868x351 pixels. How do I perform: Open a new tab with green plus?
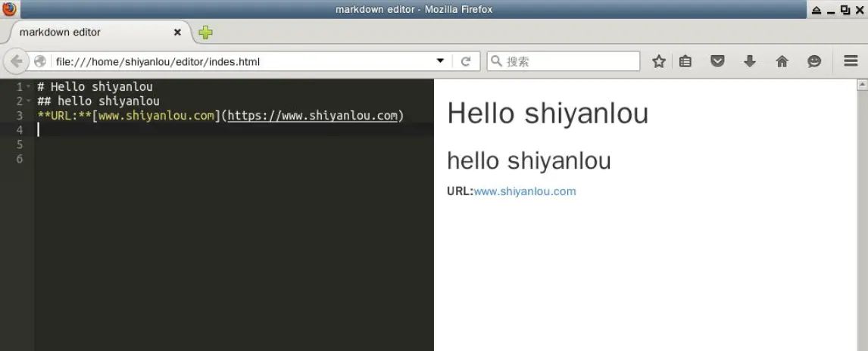(x=205, y=32)
